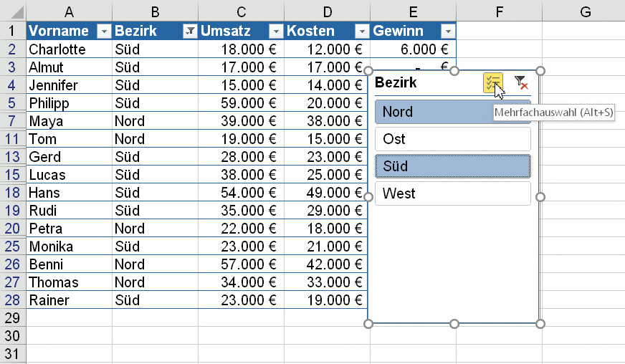This screenshot has width=625, height=364.
Task: Click cell with name Charlotte
Action: click(x=69, y=49)
